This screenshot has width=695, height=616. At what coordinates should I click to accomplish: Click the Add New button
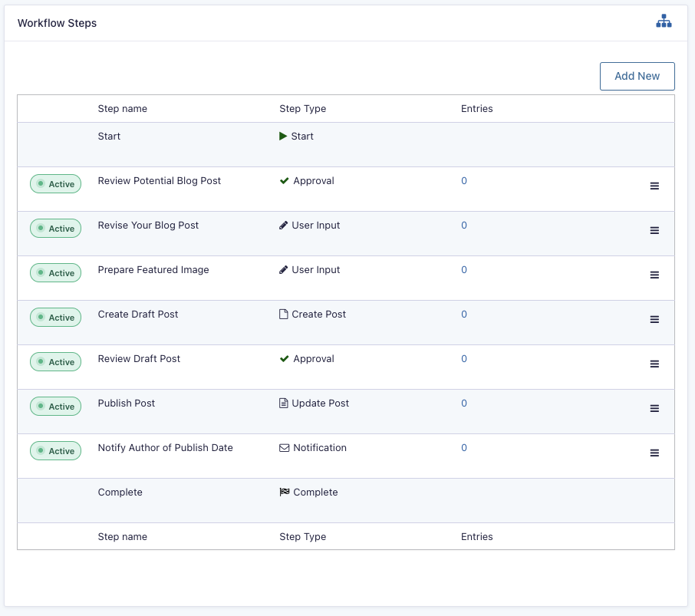pos(637,76)
